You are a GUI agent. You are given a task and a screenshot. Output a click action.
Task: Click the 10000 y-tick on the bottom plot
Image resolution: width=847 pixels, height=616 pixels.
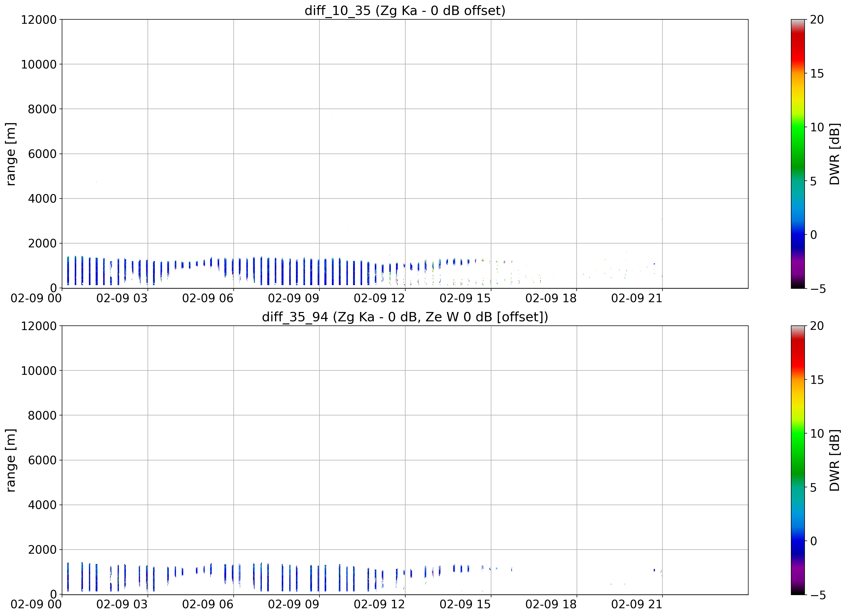pos(39,371)
